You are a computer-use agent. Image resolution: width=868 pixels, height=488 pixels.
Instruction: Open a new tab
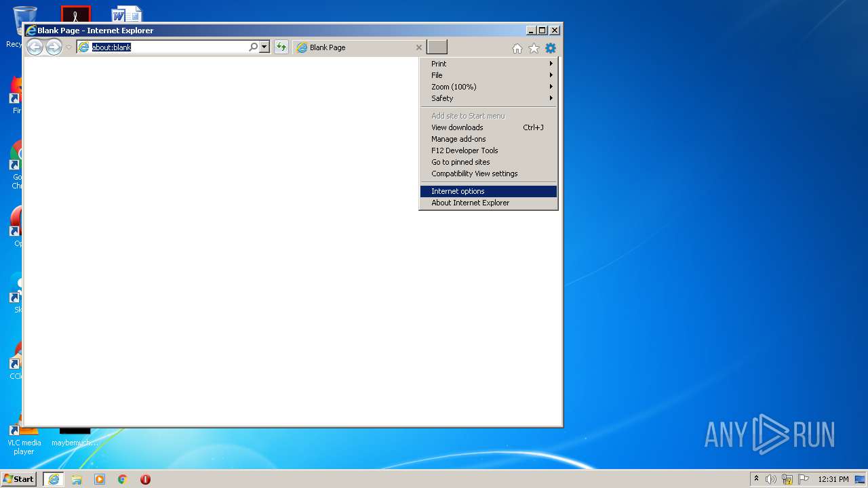pos(437,47)
